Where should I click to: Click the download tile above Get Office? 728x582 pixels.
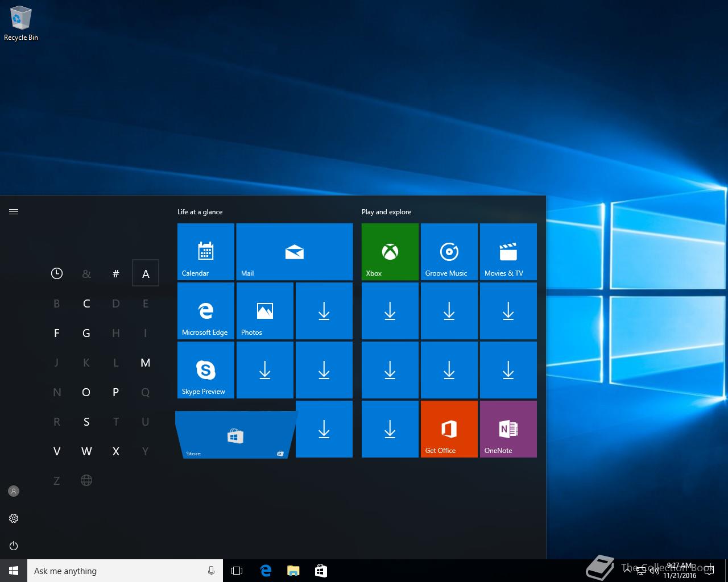(449, 370)
